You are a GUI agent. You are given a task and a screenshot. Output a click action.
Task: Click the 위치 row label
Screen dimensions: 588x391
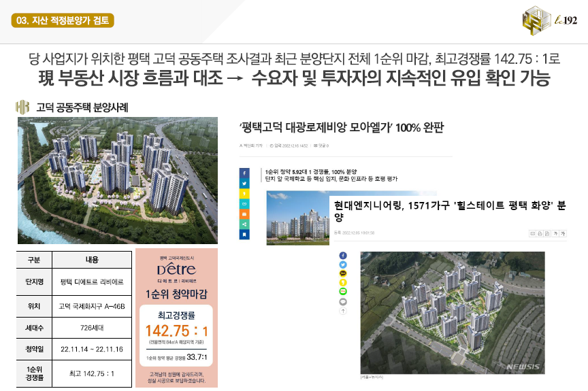pos(34,307)
